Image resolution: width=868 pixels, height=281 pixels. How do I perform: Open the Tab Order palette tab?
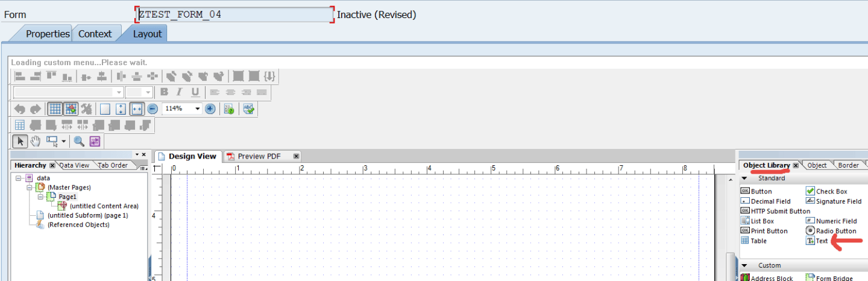tap(113, 165)
